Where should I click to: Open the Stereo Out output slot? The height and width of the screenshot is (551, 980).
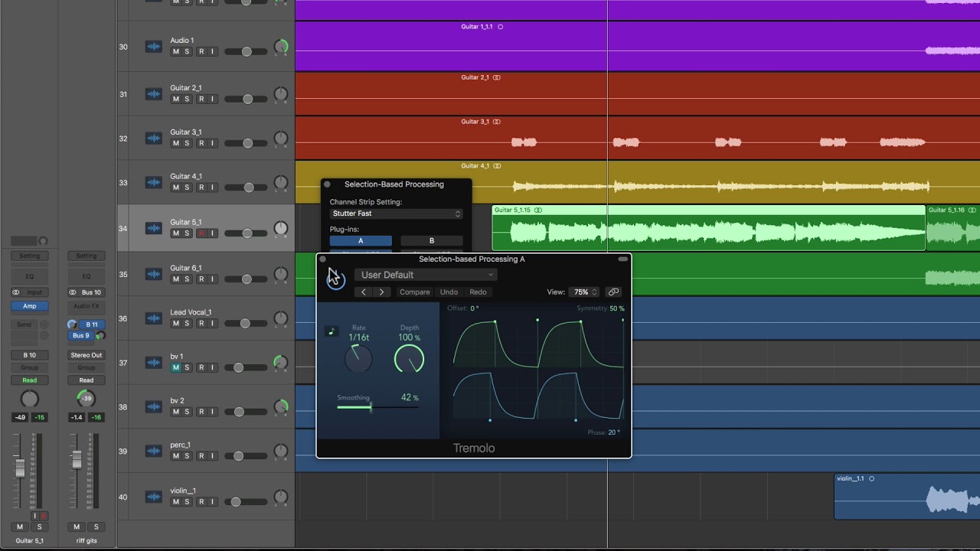tap(87, 355)
